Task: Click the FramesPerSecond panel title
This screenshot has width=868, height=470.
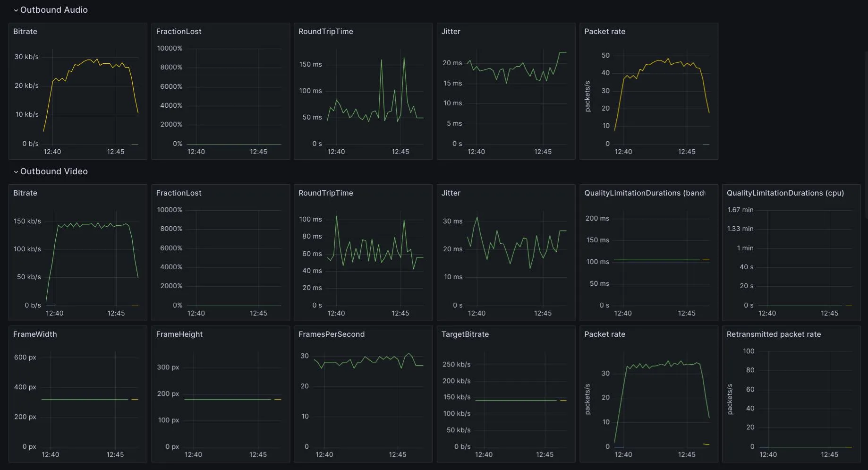Action: tap(332, 334)
